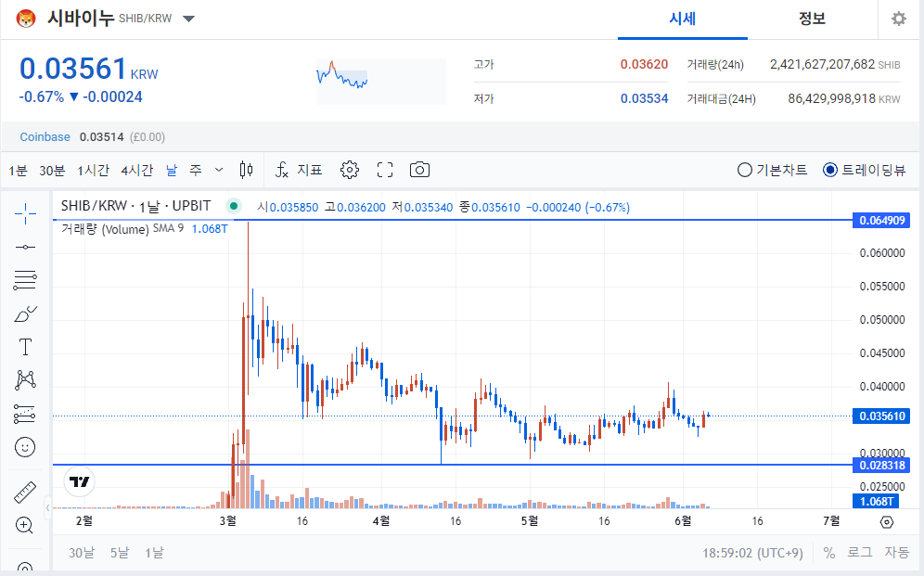This screenshot has height=576, width=924.
Task: Expand more time interval options chevron
Action: 219,171
